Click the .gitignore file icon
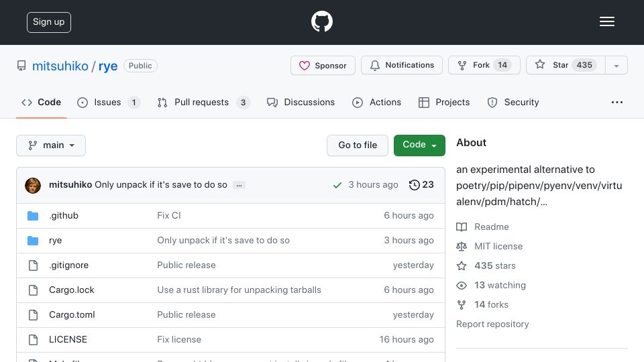 pos(34,265)
